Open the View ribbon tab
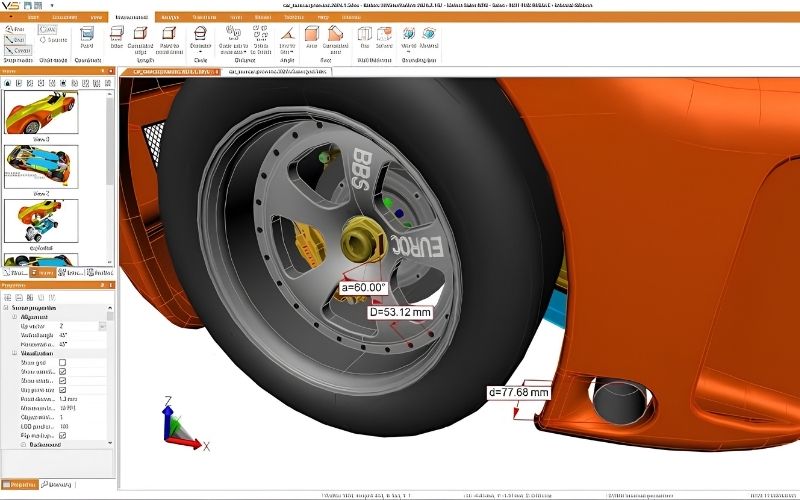Image resolution: width=800 pixels, height=500 pixels. (x=96, y=17)
